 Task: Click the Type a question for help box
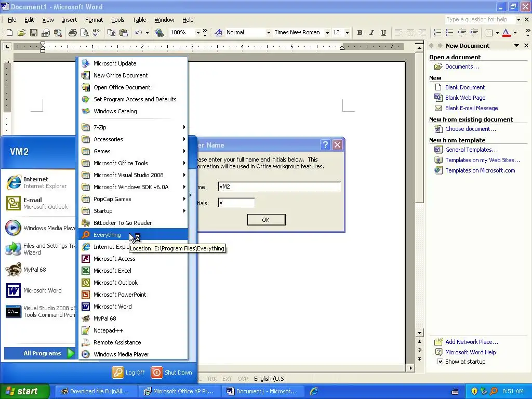click(480, 19)
